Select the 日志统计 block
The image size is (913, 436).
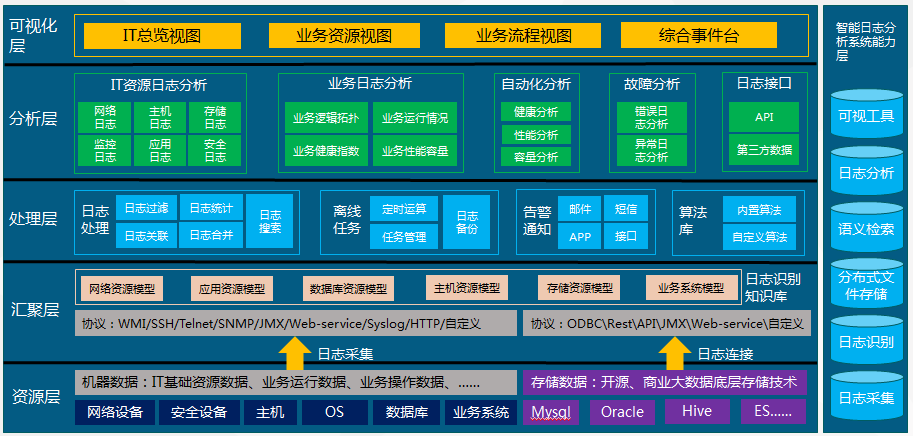coord(211,207)
